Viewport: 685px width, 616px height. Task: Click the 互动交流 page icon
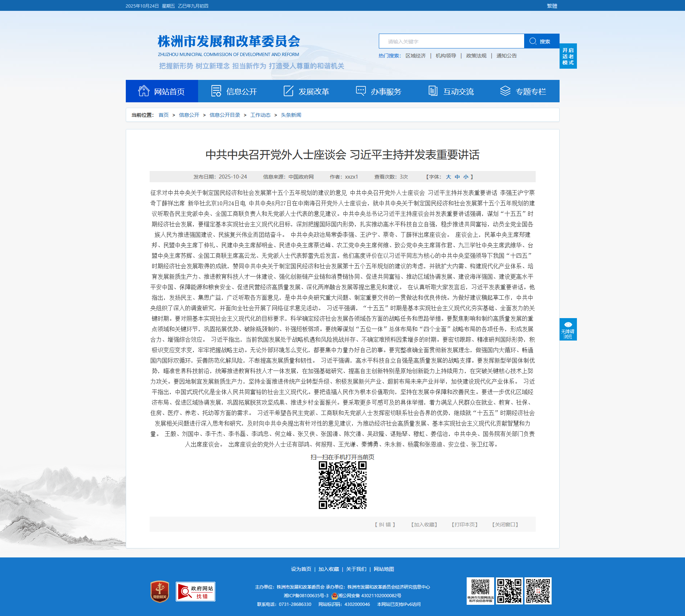click(433, 91)
